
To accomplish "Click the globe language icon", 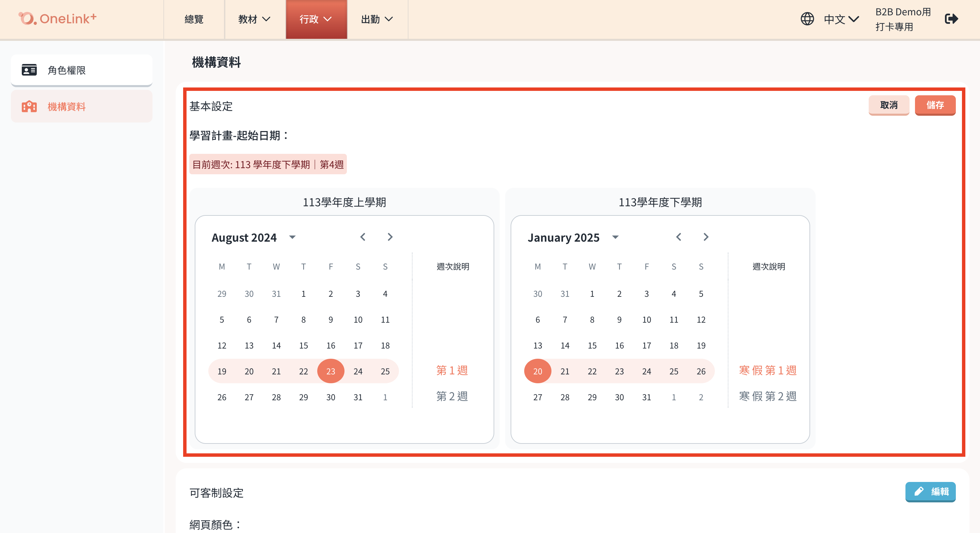I will [807, 19].
